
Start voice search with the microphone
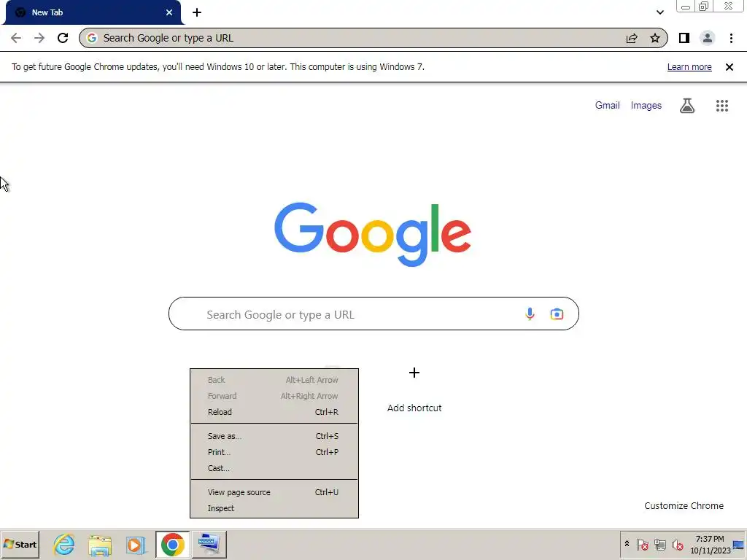point(530,314)
